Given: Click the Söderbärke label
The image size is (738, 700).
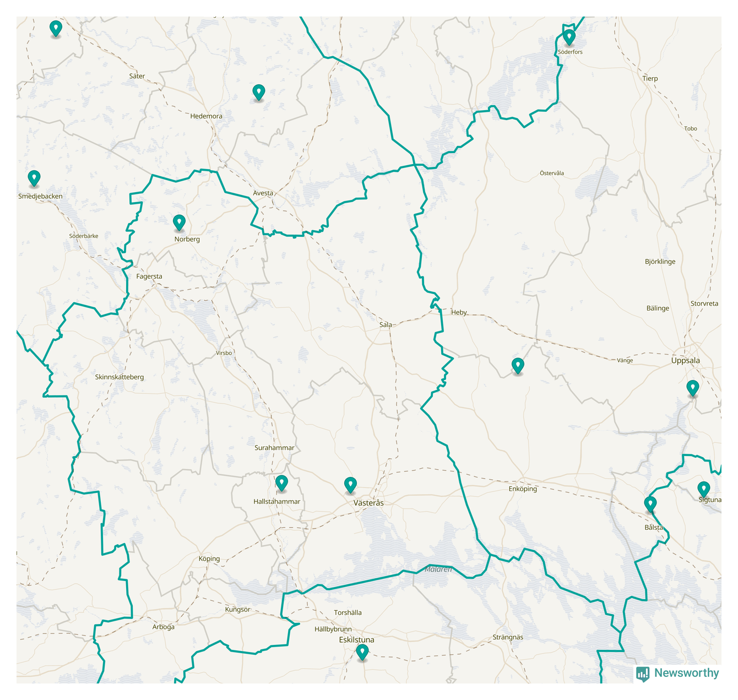Looking at the screenshot, I should [x=84, y=236].
